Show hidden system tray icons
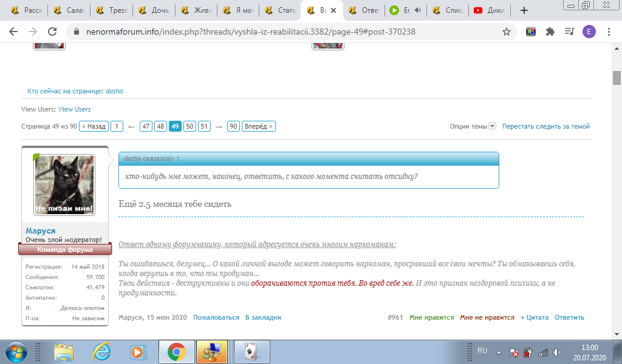This screenshot has width=622, height=364. (x=499, y=352)
